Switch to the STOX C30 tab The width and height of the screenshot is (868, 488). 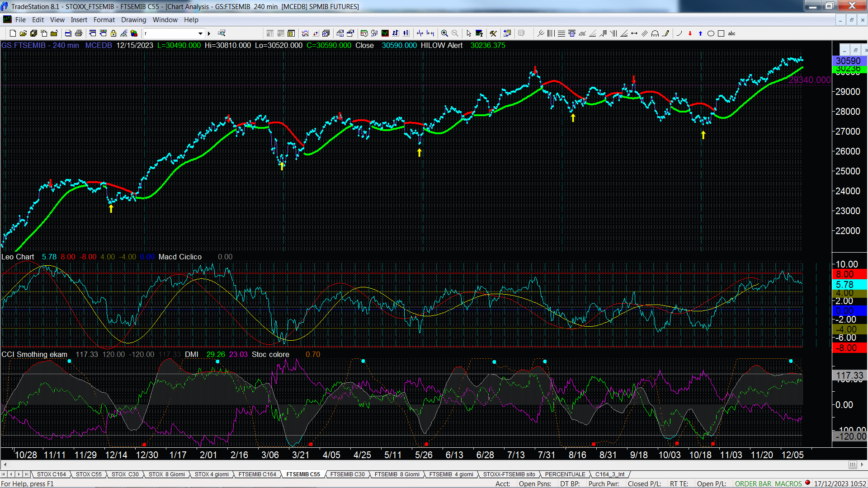125,474
